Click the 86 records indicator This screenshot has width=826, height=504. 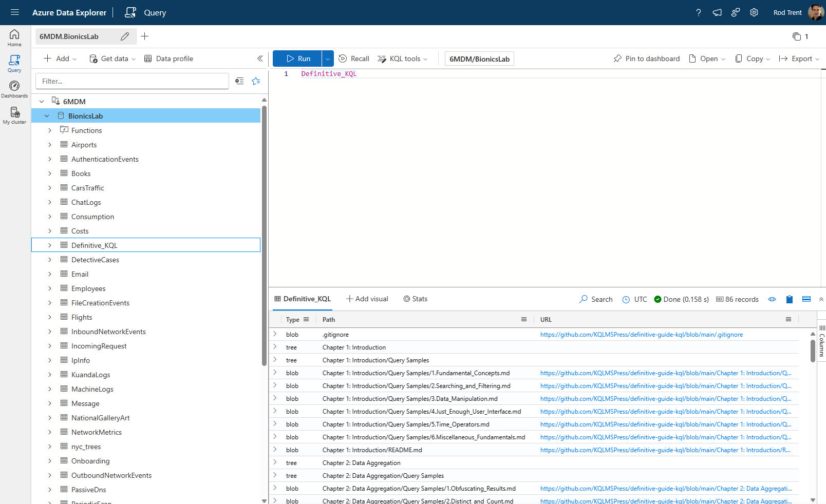tap(737, 299)
